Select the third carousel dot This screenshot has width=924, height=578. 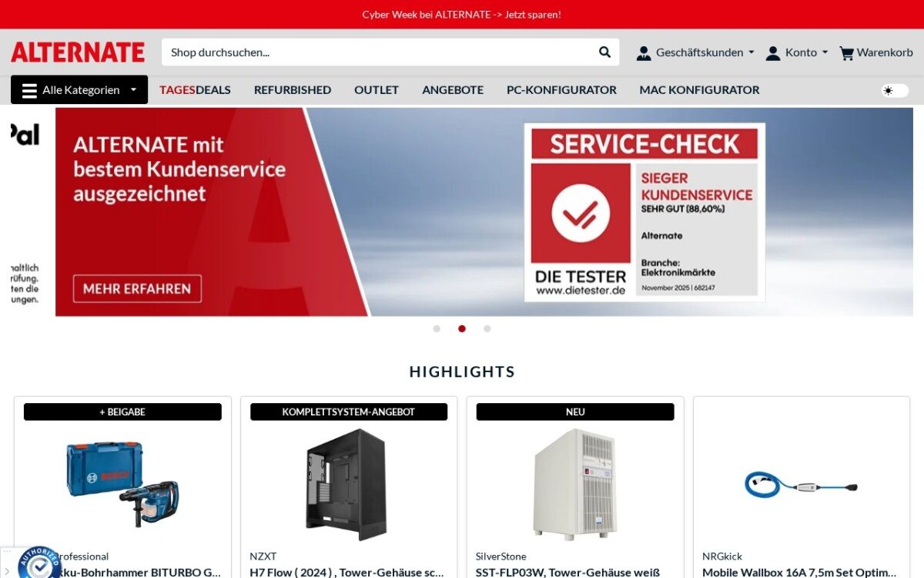(x=487, y=328)
